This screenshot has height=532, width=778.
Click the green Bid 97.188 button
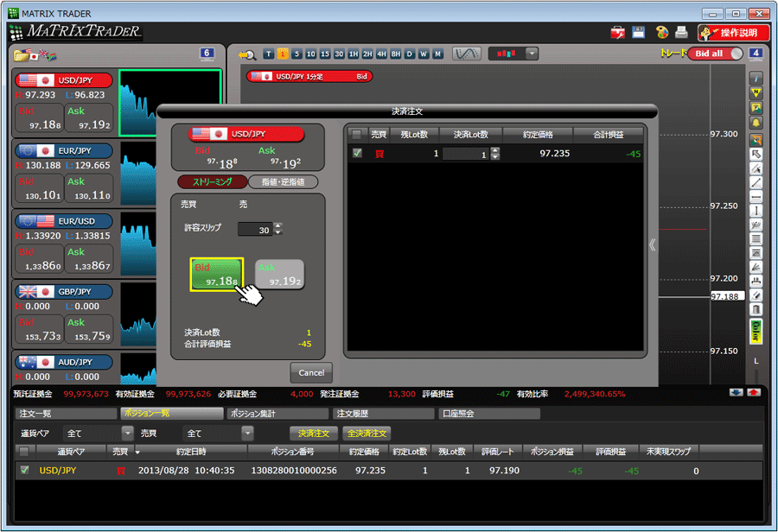click(x=217, y=274)
